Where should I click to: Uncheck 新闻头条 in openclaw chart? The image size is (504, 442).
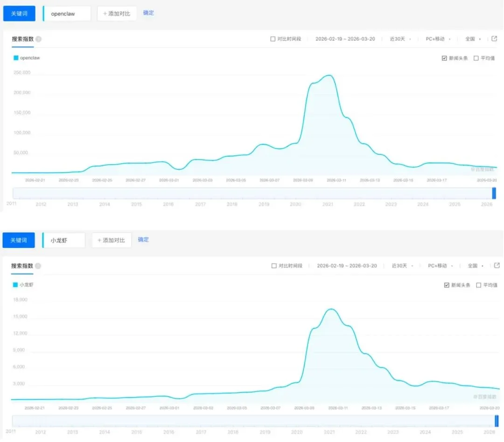point(444,58)
